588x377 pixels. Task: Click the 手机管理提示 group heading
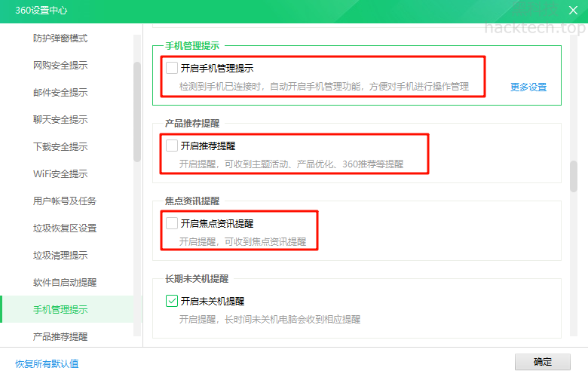coord(192,46)
